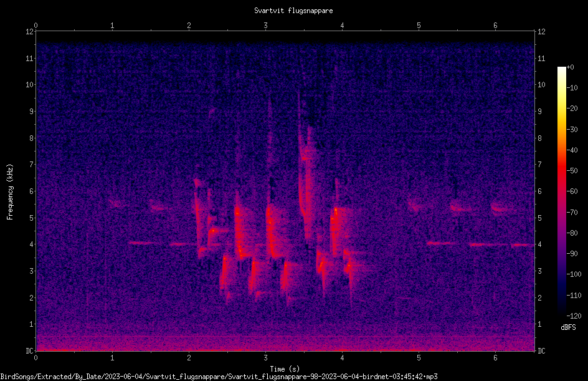Select the 1 second mark on bottom time axis
Viewport: 588px width, 381px height.
pos(112,358)
